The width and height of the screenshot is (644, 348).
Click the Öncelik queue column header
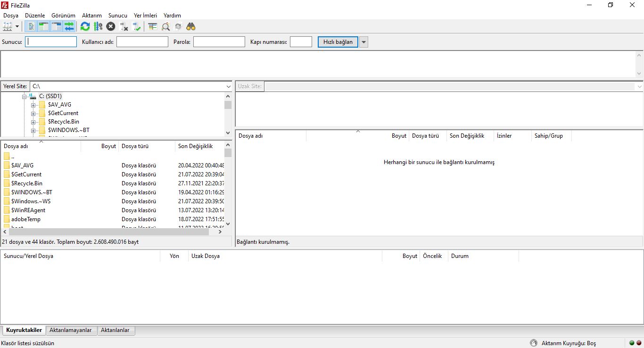434,256
